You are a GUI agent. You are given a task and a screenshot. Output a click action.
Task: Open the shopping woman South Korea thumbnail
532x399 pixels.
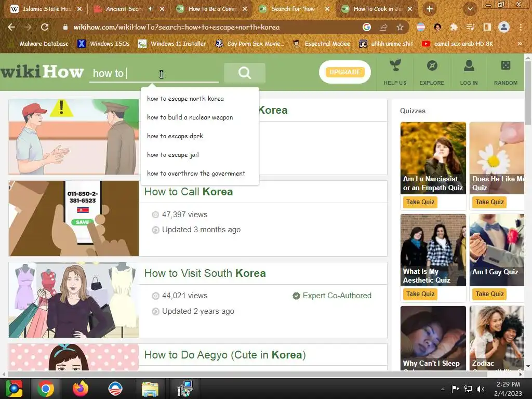(x=74, y=300)
